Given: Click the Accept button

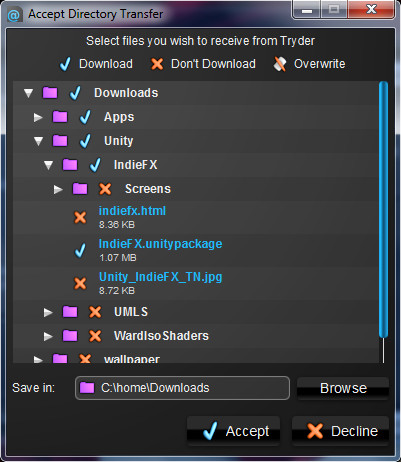Looking at the screenshot, I should 233,431.
